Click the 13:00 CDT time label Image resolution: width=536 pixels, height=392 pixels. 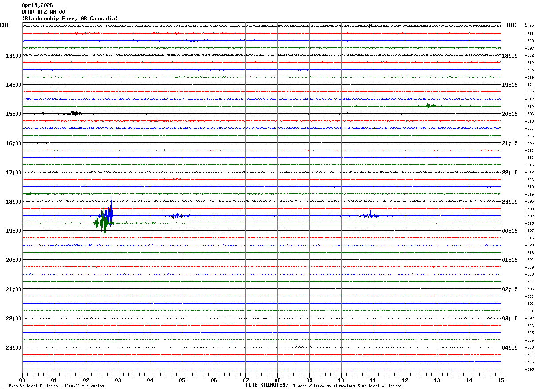tap(13, 56)
